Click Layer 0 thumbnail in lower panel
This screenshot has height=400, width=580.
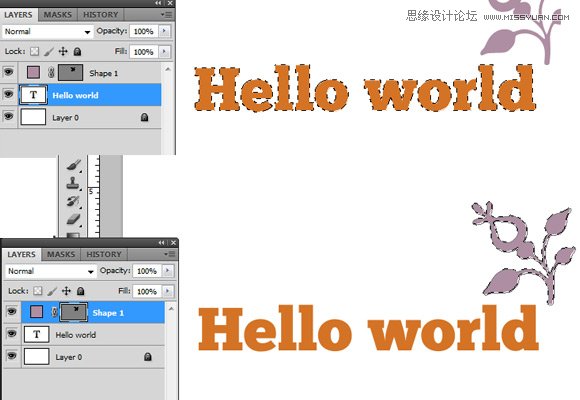click(x=36, y=357)
